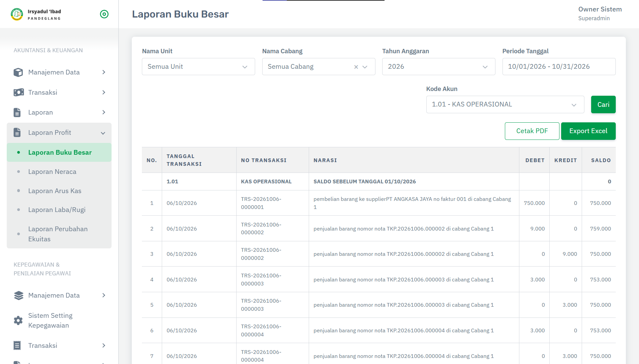This screenshot has width=639, height=364.
Task: Toggle the sidebar pin circle icon
Action: coord(104,14)
